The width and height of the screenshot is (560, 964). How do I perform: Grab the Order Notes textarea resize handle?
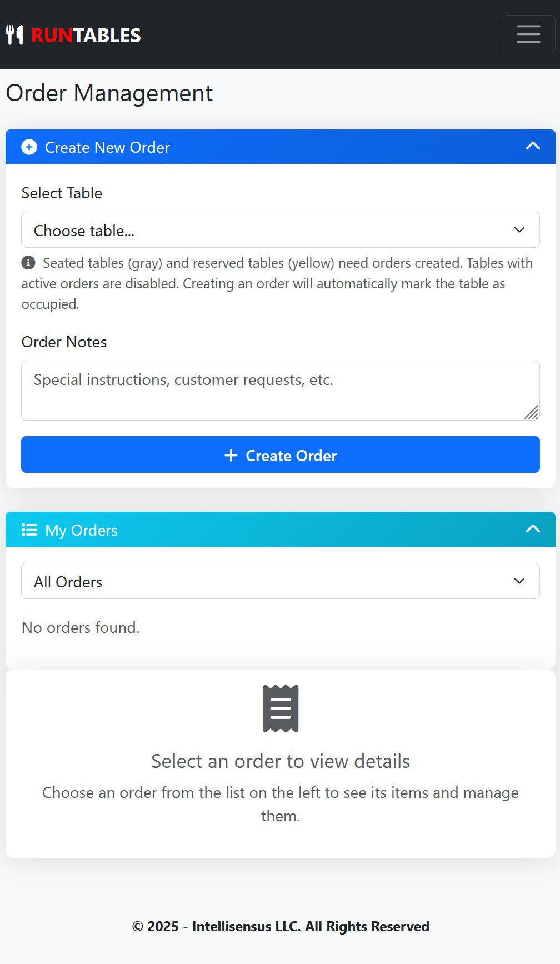pyautogui.click(x=532, y=412)
